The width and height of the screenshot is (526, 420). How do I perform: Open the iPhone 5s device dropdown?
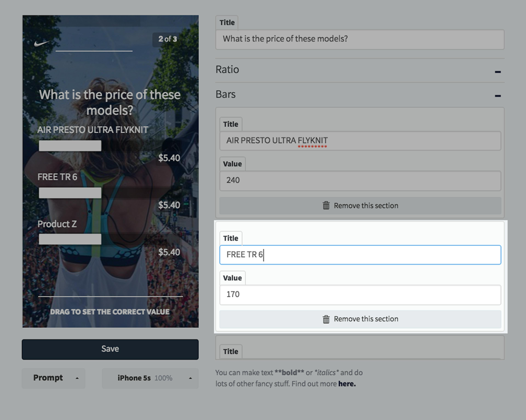150,378
